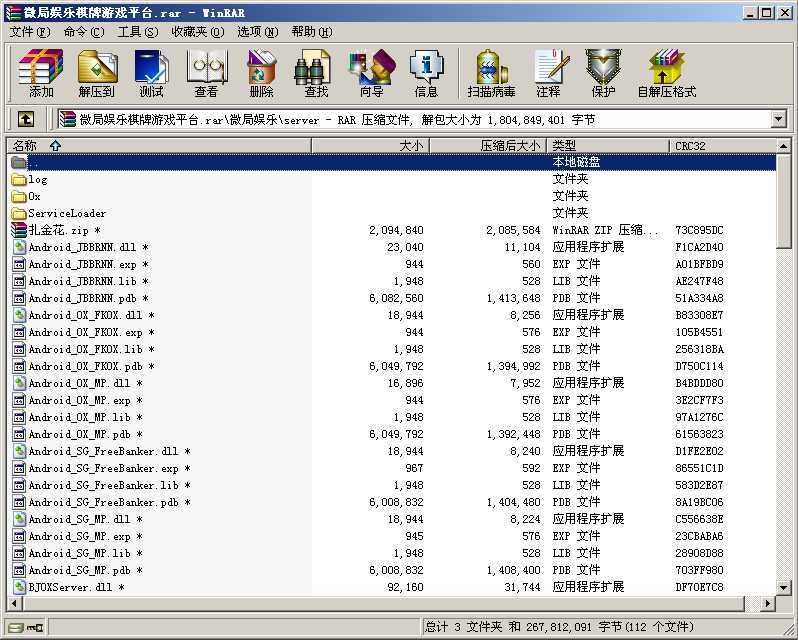The width and height of the screenshot is (798, 640).
Task: Open the 选项(N) menu
Action: [x=258, y=32]
